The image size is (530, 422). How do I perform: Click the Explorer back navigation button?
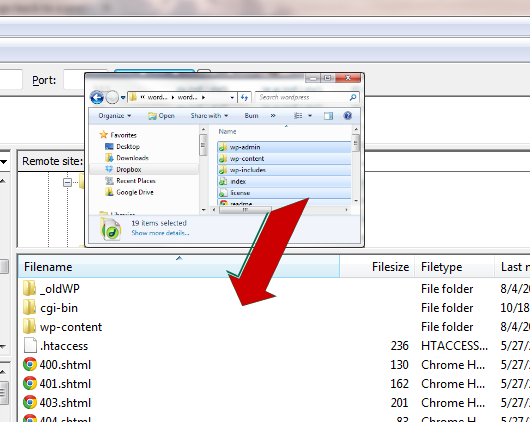coord(97,97)
